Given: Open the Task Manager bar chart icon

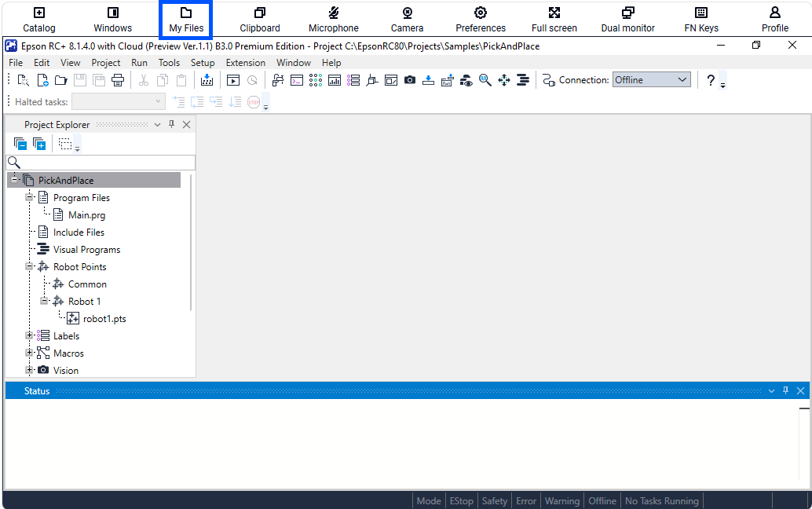Looking at the screenshot, I should (x=335, y=80).
